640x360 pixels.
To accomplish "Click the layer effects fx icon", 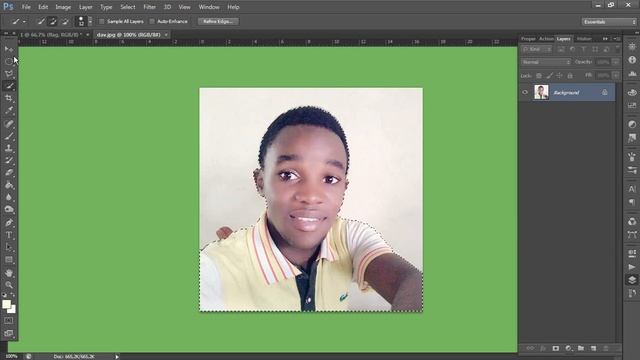I will (543, 348).
